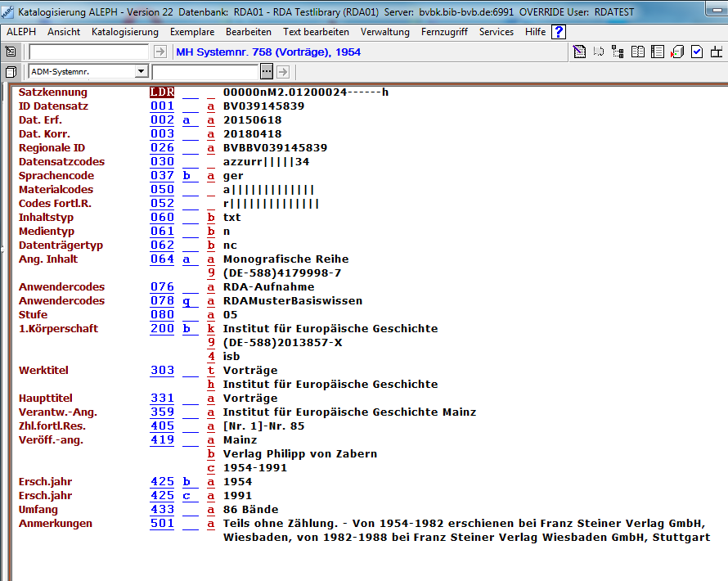Click the list view page icon
This screenshot has height=581, width=728.
(658, 52)
